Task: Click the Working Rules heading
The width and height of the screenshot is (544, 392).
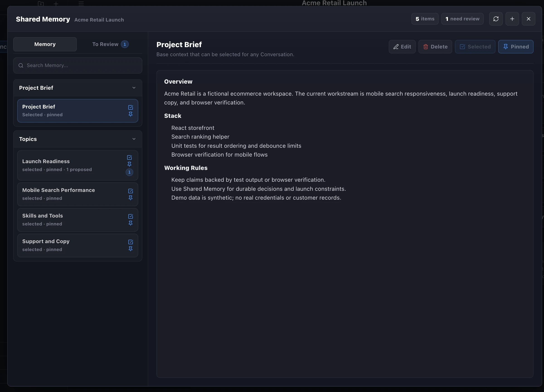Action: (186, 168)
